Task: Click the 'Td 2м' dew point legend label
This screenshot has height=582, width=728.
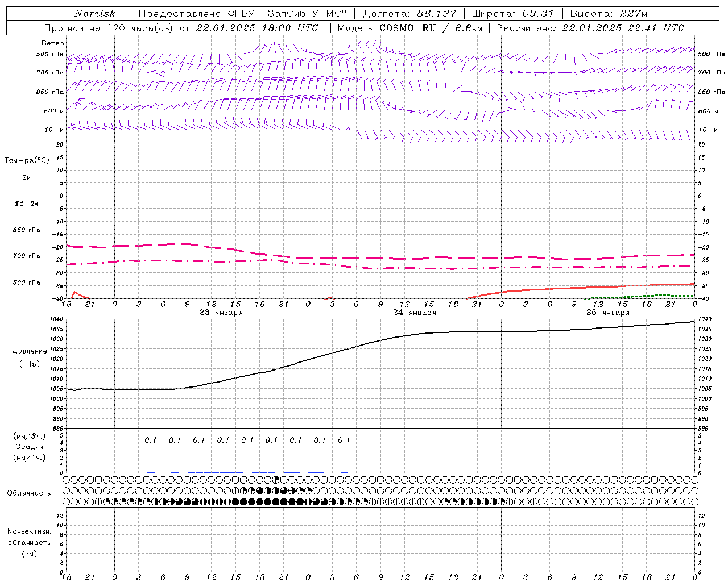Action: click(27, 203)
